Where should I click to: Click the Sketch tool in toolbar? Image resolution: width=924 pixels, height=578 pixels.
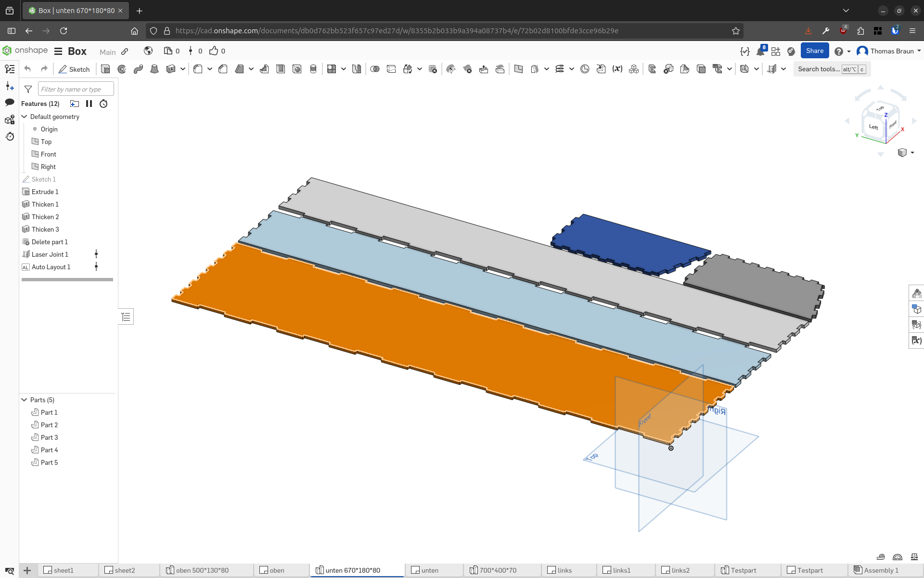pyautogui.click(x=74, y=68)
